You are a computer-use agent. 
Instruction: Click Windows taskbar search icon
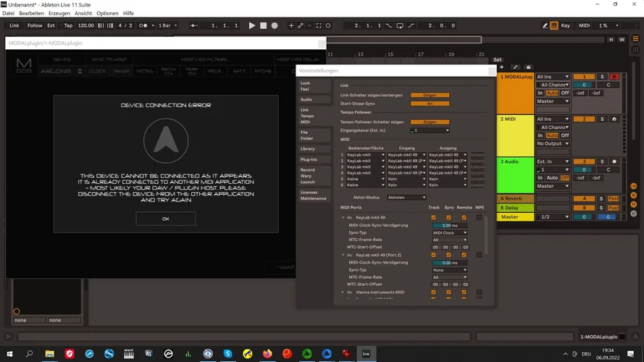[30, 354]
